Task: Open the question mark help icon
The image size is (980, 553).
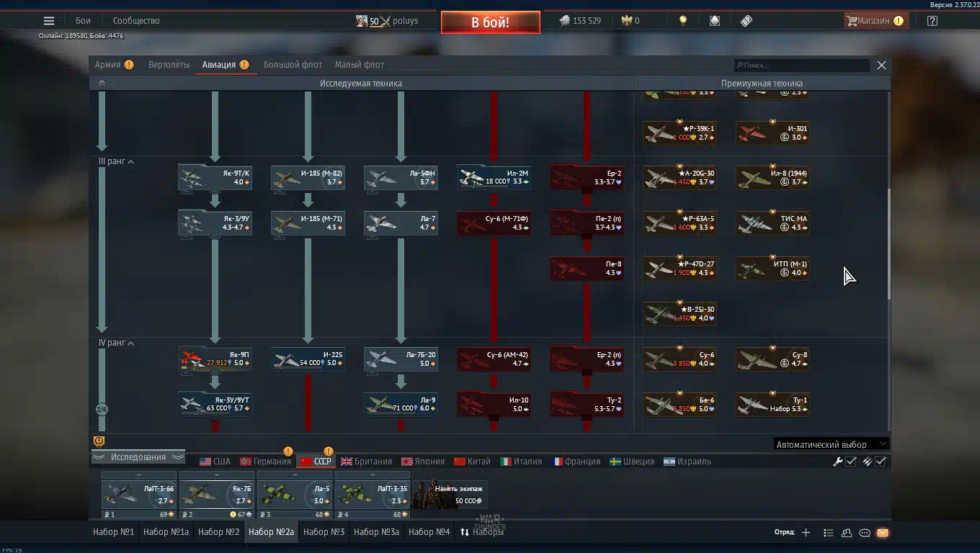Action: (932, 21)
